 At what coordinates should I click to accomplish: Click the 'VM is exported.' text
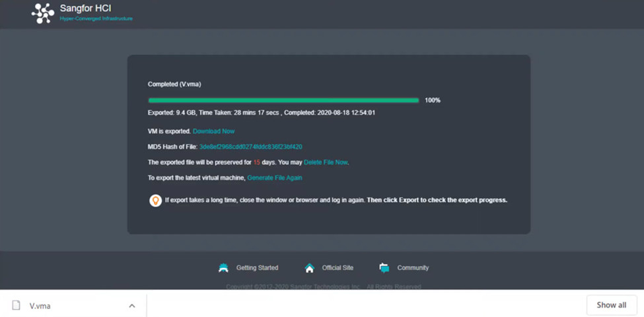169,131
